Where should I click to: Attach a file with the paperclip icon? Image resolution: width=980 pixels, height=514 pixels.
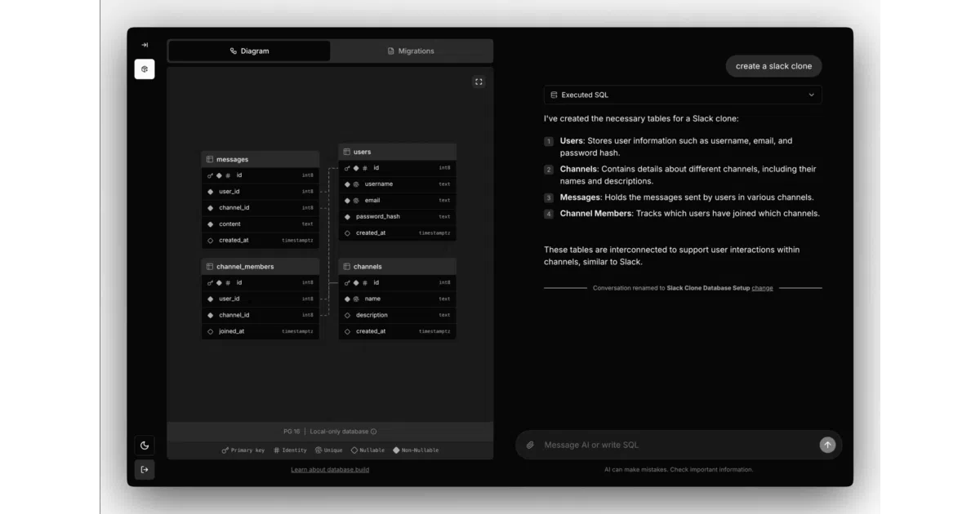coord(530,445)
